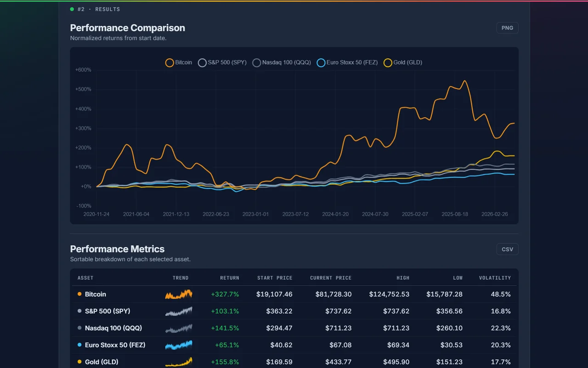Sort table by HIGH column header
Image resolution: width=588 pixels, height=368 pixels.
point(403,278)
